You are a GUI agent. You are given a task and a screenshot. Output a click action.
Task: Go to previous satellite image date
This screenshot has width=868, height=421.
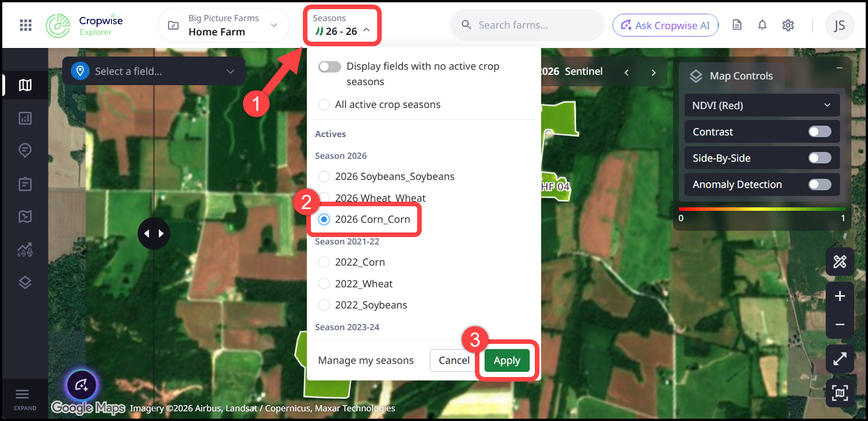click(626, 72)
